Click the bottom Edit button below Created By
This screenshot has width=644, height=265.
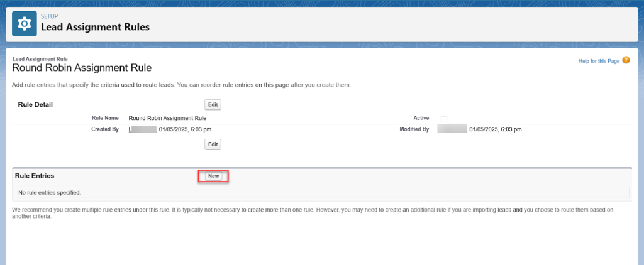click(213, 144)
